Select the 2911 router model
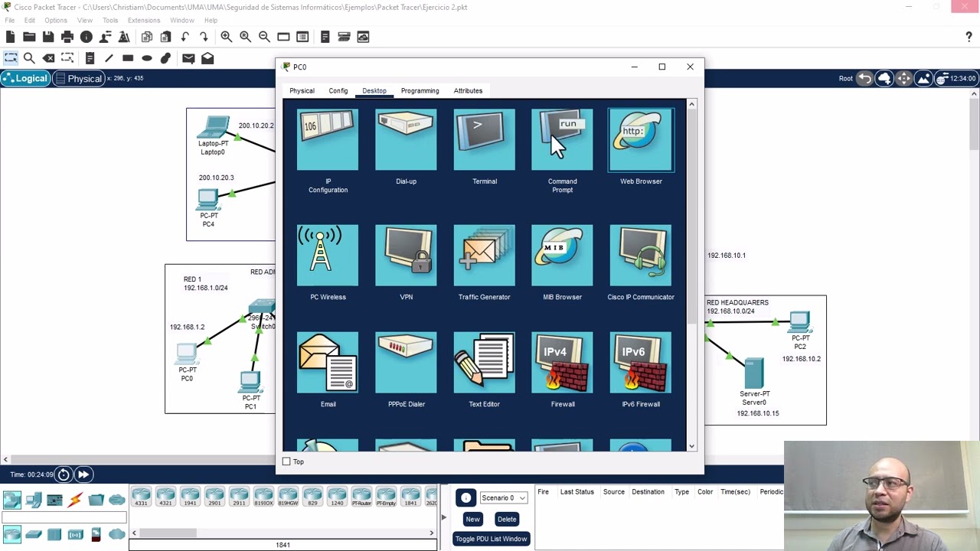The width and height of the screenshot is (980, 551). pos(239,497)
